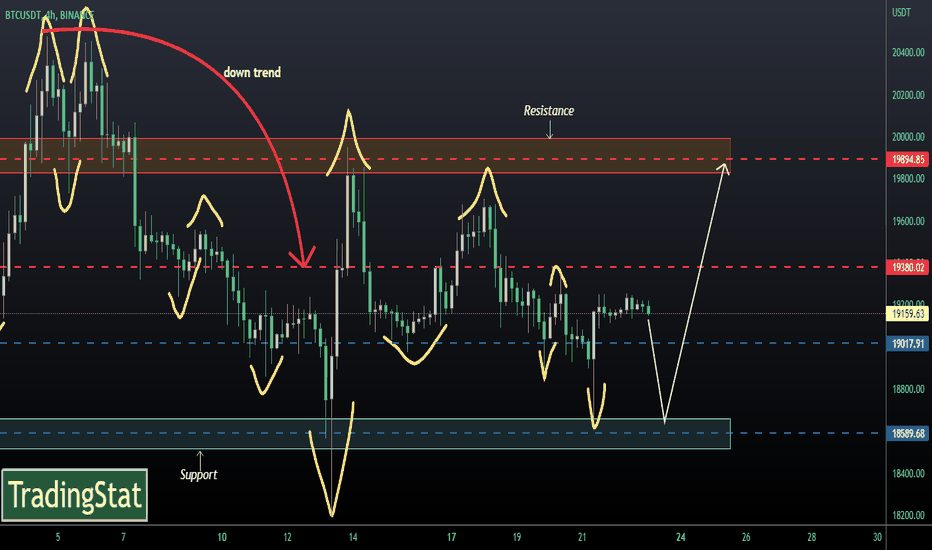932x550 pixels.
Task: Click the 20000.00 price axis value
Action: coord(908,137)
